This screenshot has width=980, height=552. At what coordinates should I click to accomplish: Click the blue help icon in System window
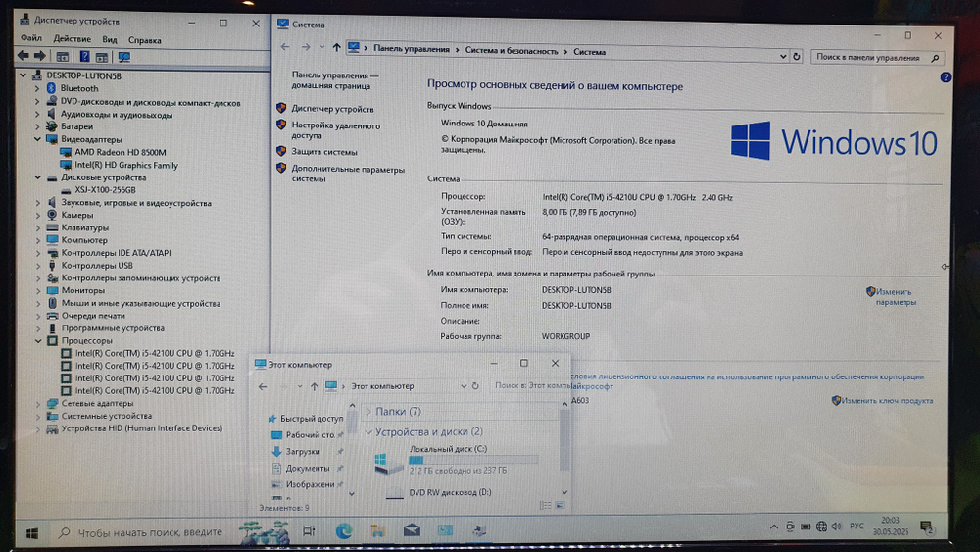[945, 77]
